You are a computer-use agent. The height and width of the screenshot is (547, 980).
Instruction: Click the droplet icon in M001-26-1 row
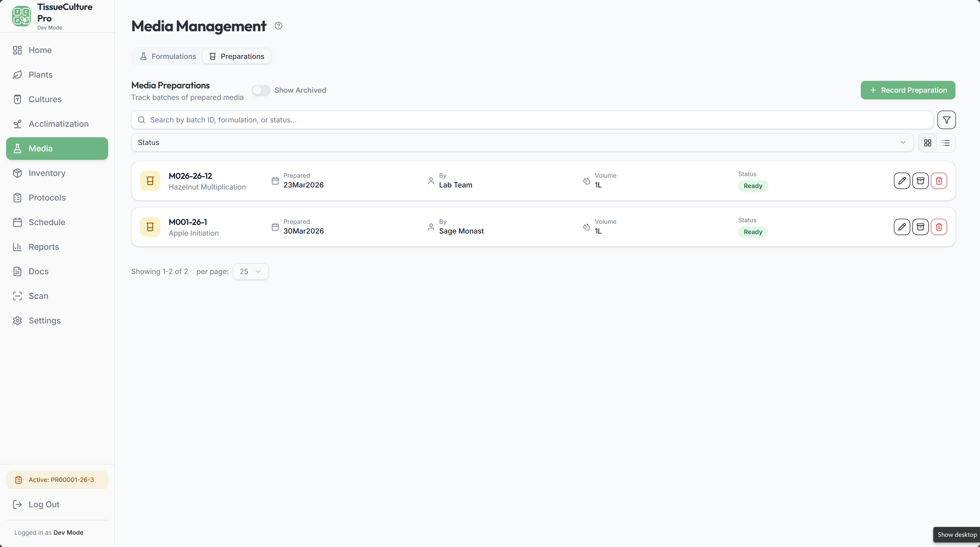tap(587, 227)
